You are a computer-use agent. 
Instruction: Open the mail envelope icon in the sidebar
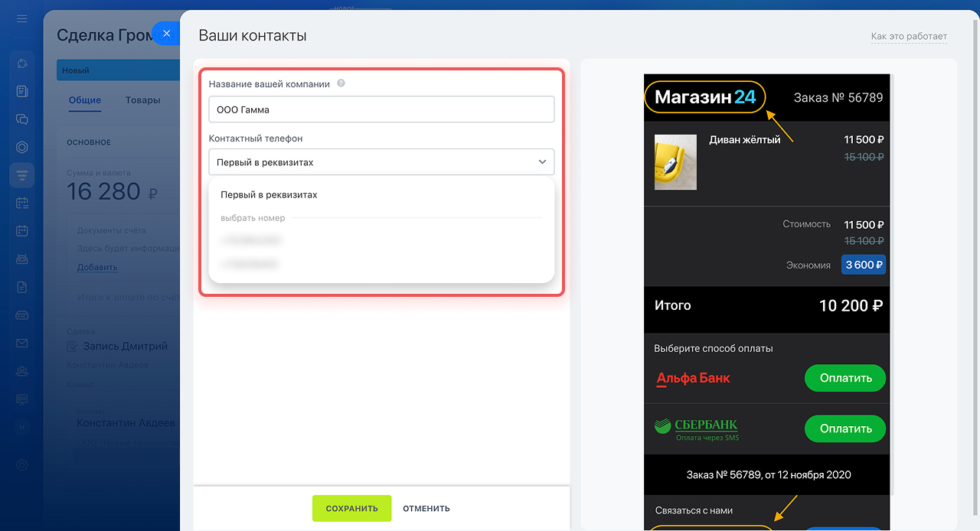pyautogui.click(x=21, y=343)
